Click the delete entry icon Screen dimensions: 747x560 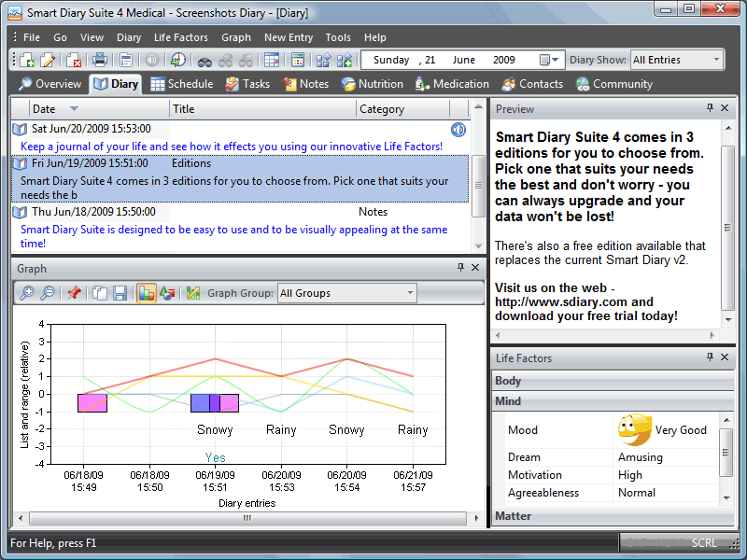(x=75, y=61)
